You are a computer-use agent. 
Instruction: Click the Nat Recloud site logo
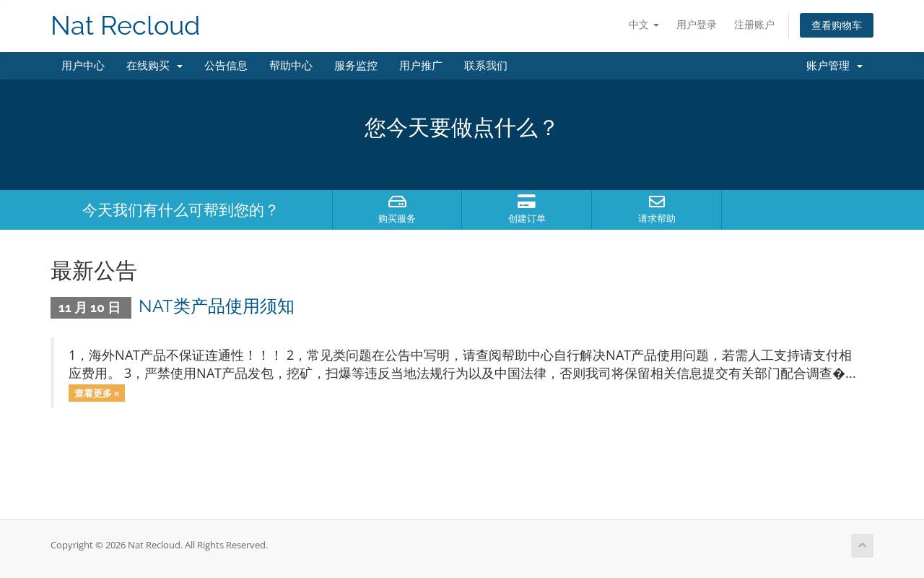(x=125, y=26)
